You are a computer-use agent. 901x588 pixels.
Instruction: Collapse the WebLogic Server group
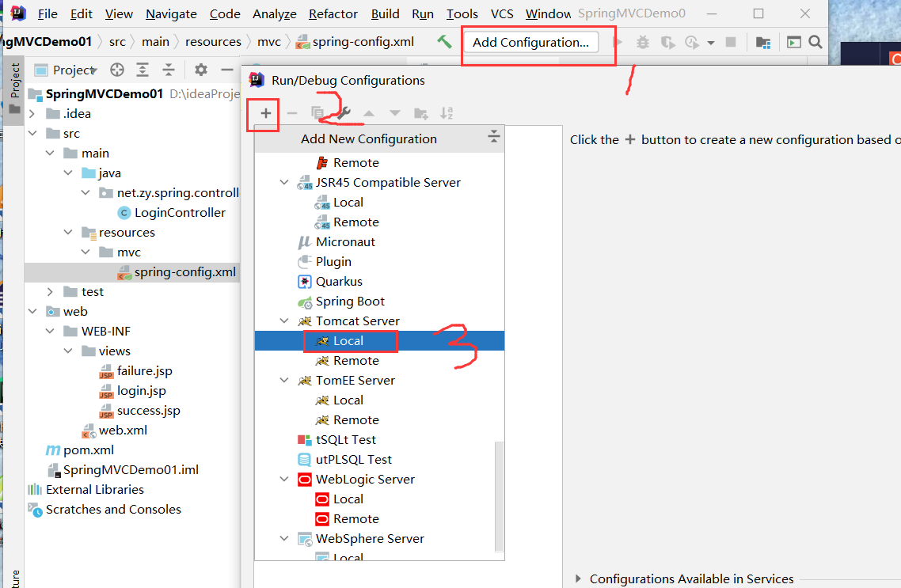coord(284,479)
